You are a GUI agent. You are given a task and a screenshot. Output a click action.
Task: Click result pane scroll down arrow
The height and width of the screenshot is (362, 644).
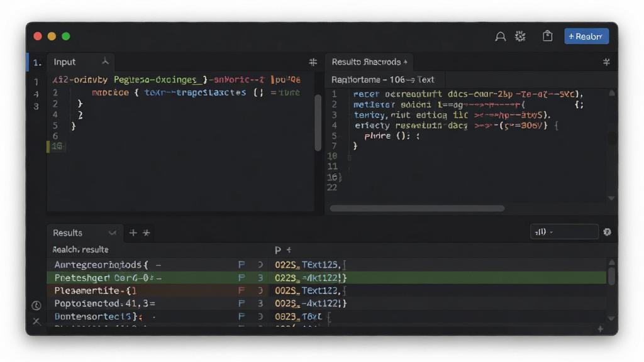pyautogui.click(x=611, y=198)
